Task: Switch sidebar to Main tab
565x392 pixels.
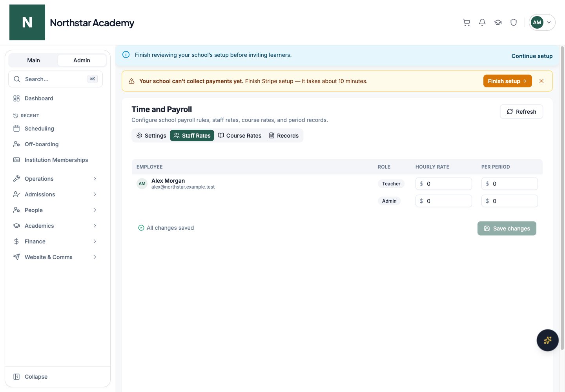Action: (x=33, y=60)
